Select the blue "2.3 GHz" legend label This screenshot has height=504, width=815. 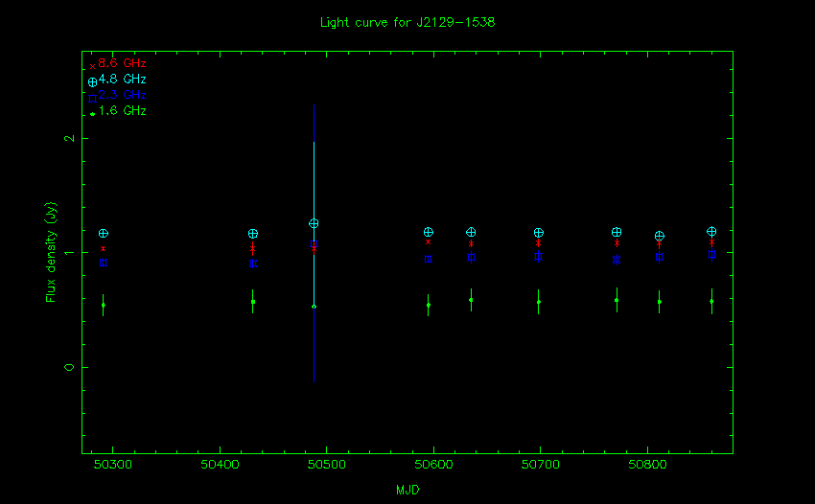point(122,95)
